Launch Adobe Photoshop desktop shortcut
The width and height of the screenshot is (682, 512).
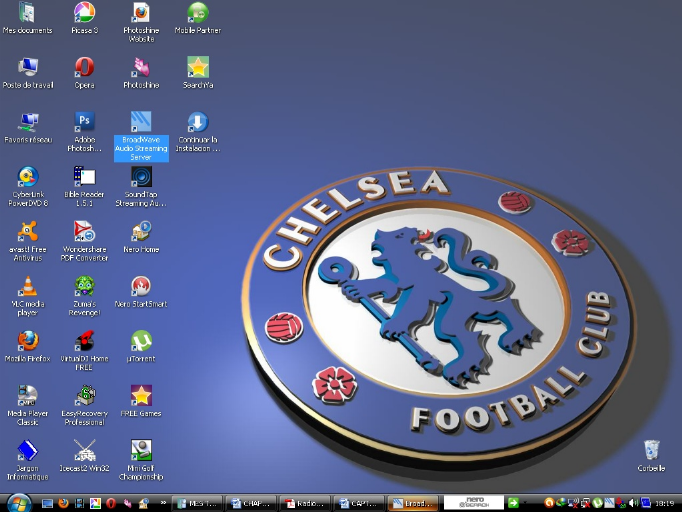click(84, 133)
